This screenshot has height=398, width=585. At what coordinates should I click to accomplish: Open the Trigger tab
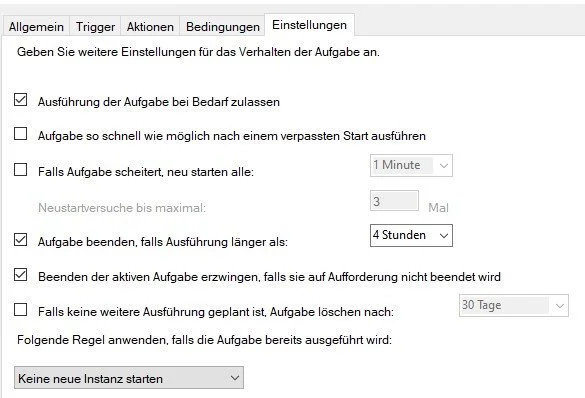tap(95, 26)
